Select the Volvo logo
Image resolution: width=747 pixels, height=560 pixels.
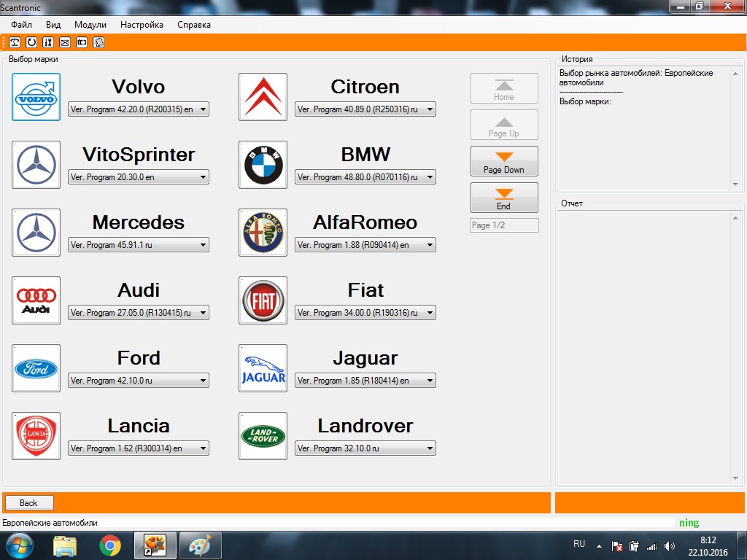point(36,97)
